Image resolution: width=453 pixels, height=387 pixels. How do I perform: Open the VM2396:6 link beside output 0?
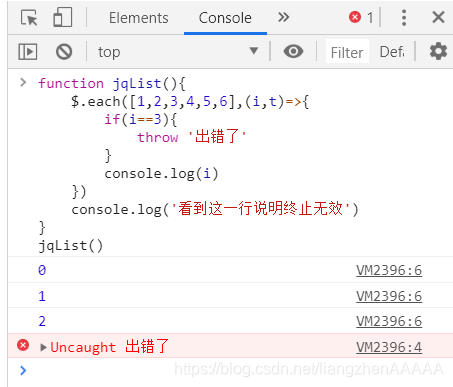coord(389,270)
